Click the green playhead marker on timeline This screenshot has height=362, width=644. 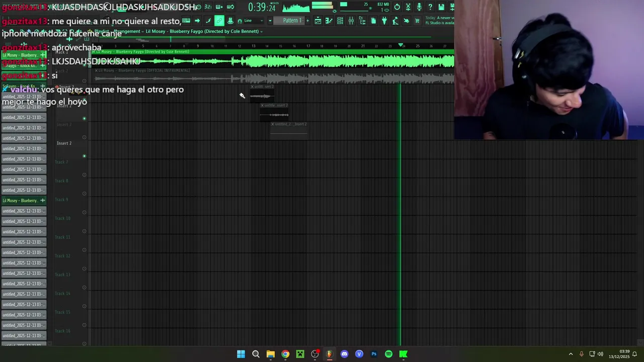point(401,45)
